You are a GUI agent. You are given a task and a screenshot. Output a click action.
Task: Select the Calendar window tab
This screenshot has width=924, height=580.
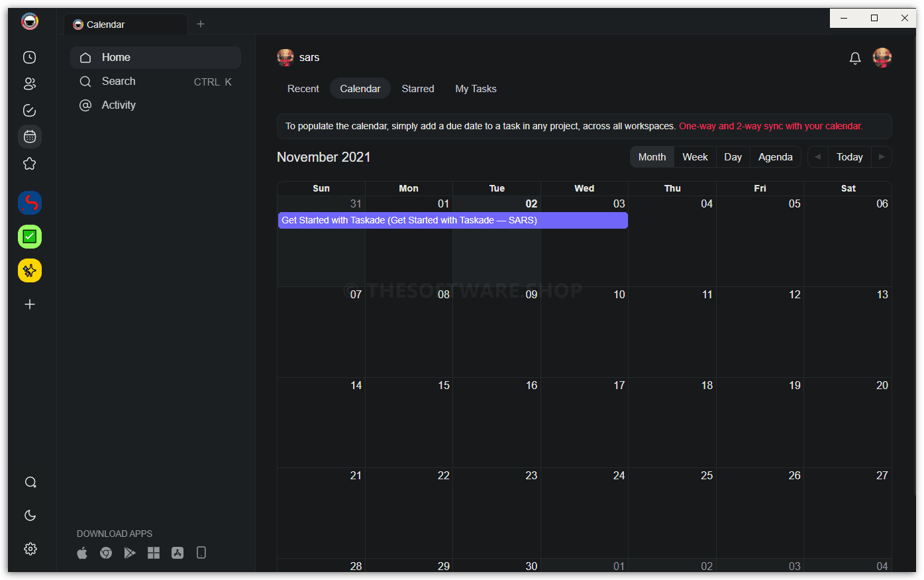tap(126, 25)
